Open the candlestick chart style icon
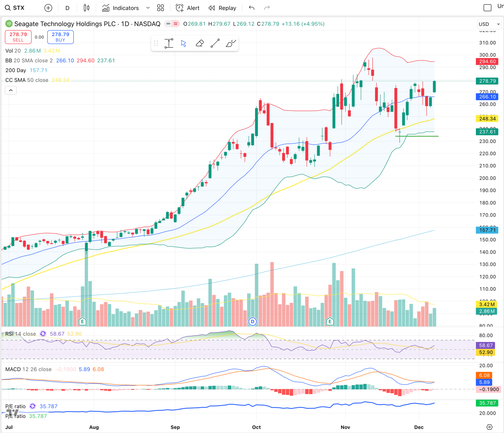This screenshot has height=433, width=504. [x=86, y=8]
